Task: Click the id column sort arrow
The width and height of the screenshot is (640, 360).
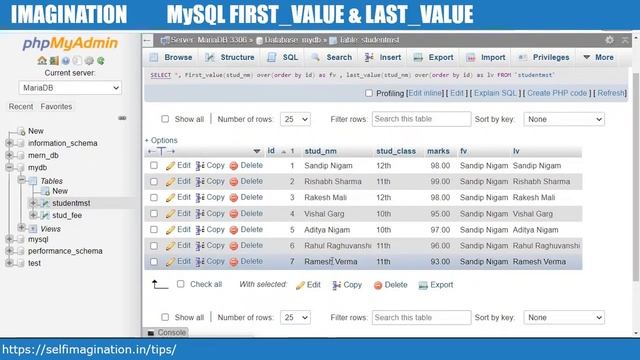Action: click(284, 151)
